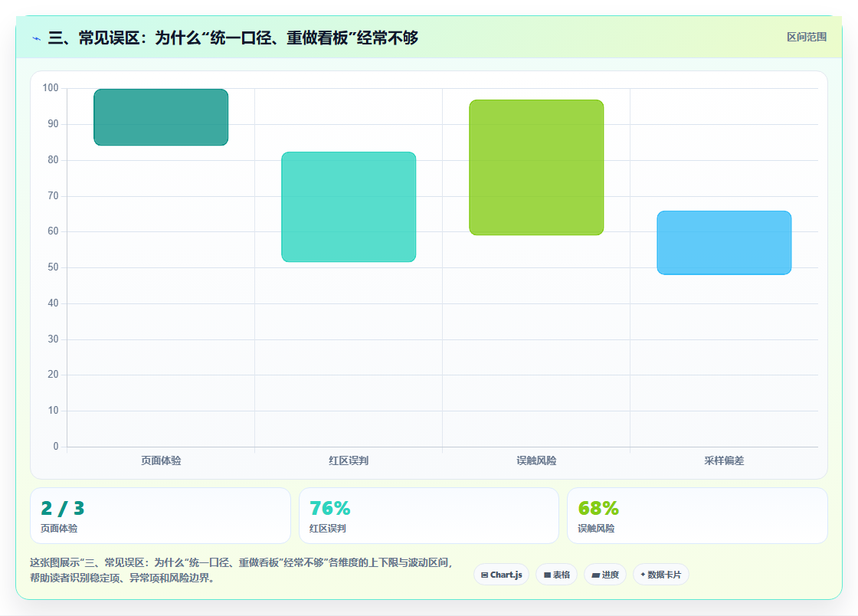This screenshot has height=616, width=858.
Task: Open the 76% 红区误判 data card
Action: click(x=429, y=516)
